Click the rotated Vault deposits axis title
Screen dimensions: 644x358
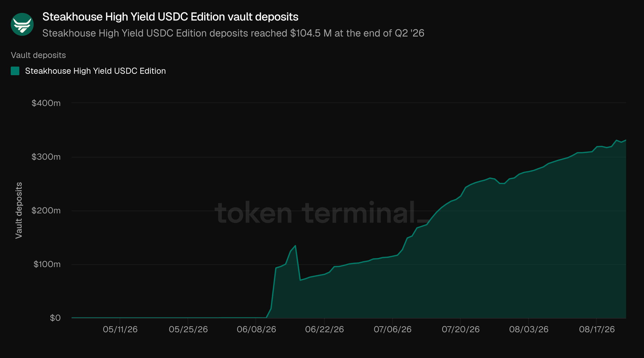(x=19, y=211)
